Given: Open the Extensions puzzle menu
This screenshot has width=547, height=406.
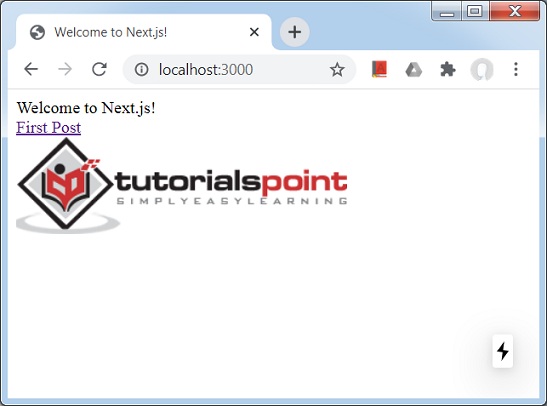Looking at the screenshot, I should tap(448, 69).
